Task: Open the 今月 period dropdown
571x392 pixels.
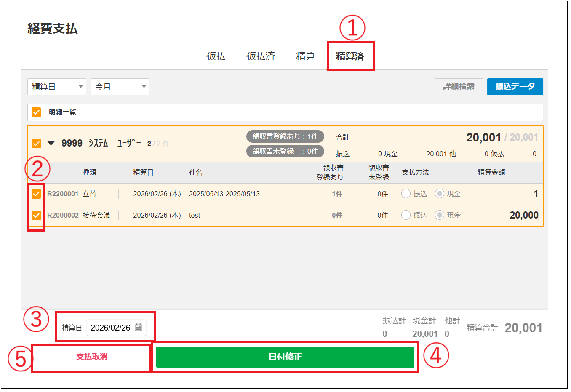Action: [x=120, y=87]
